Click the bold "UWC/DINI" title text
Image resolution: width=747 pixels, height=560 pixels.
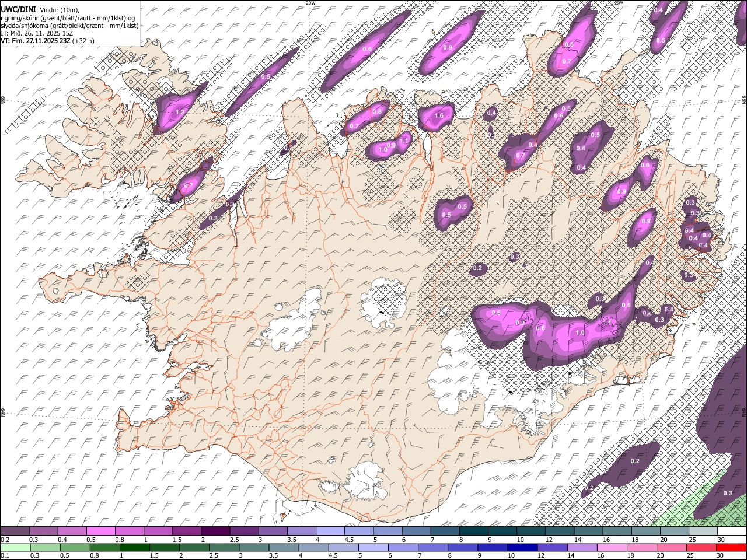point(18,10)
